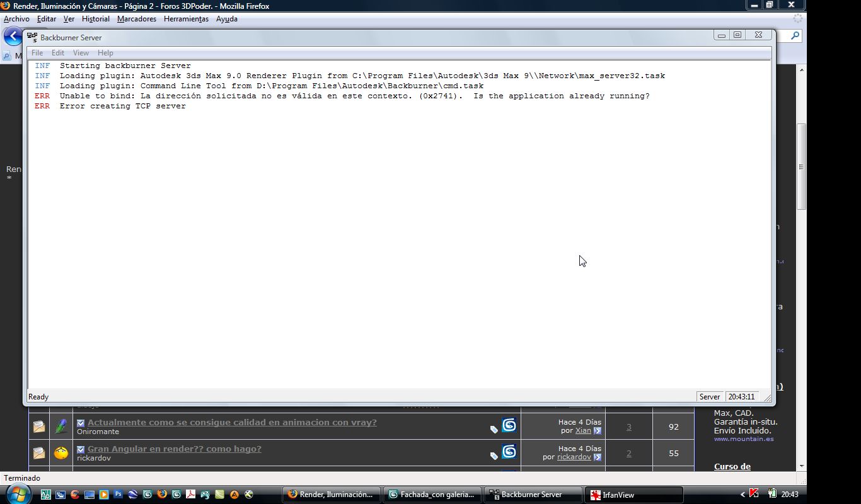The image size is (861, 504).
Task: Launch Firefox from quick launch bar
Action: point(161,495)
